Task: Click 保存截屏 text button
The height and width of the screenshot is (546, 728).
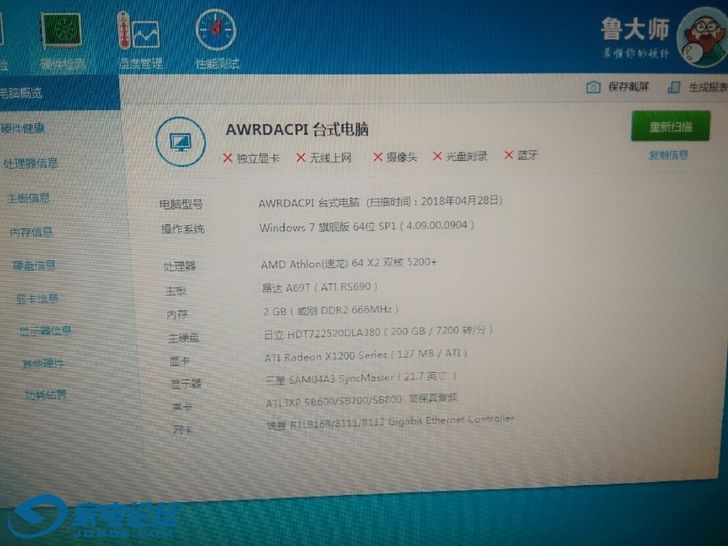Action: [628, 87]
